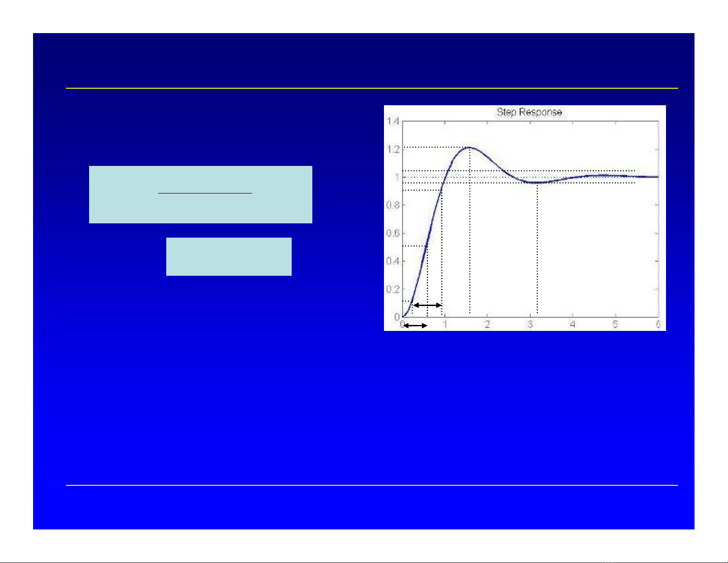Click the "Step Response" plot title
Viewport: 728px width, 563px height.
click(x=529, y=112)
